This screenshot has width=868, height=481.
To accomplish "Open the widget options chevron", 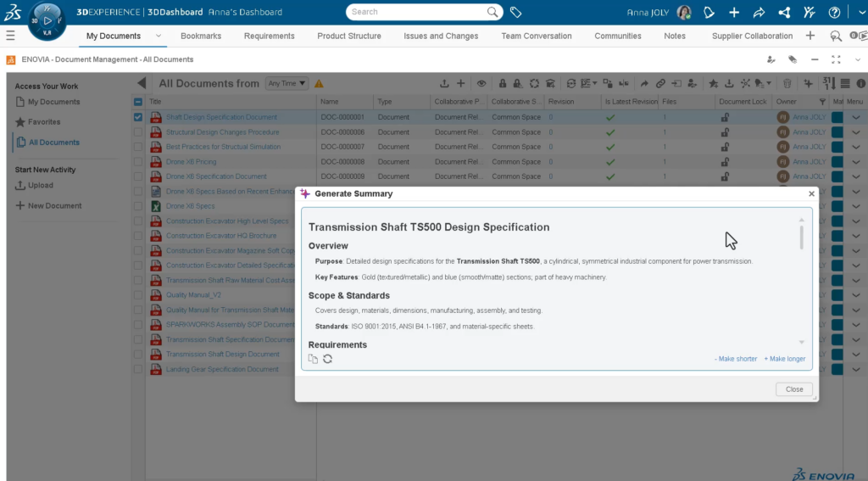I will (858, 60).
